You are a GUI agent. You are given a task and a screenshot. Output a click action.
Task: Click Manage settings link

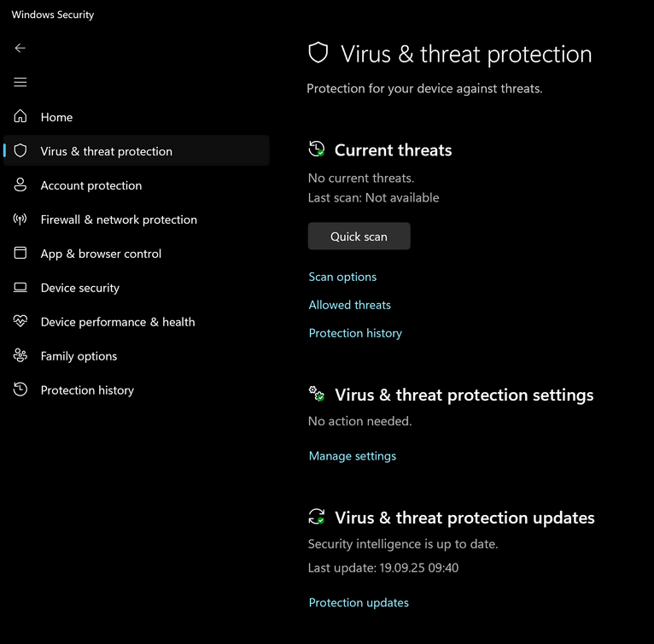pos(353,456)
